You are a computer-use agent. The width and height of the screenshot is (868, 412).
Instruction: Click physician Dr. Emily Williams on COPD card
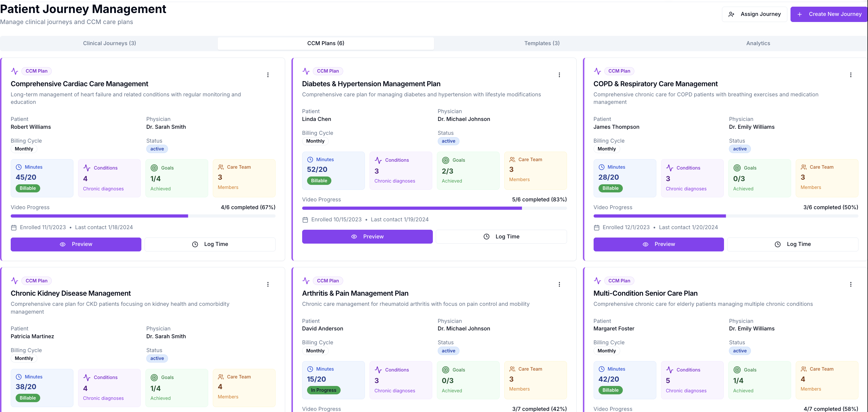click(x=752, y=127)
